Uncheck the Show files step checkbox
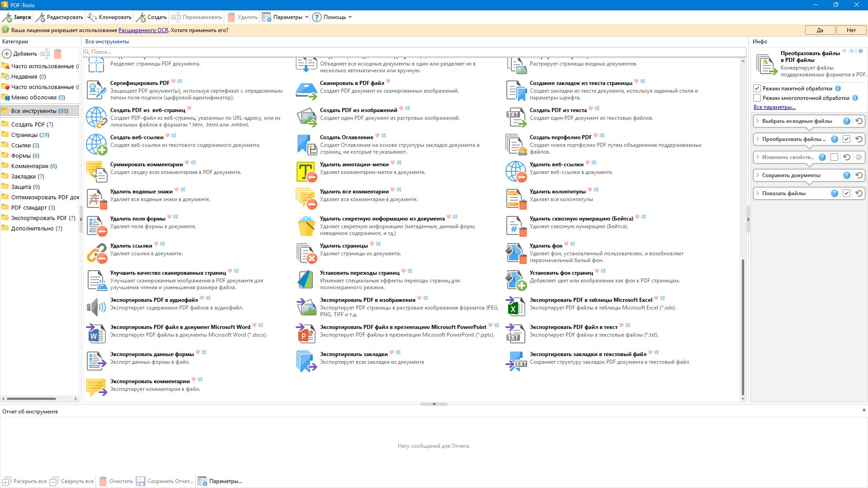The image size is (868, 488). [x=846, y=193]
